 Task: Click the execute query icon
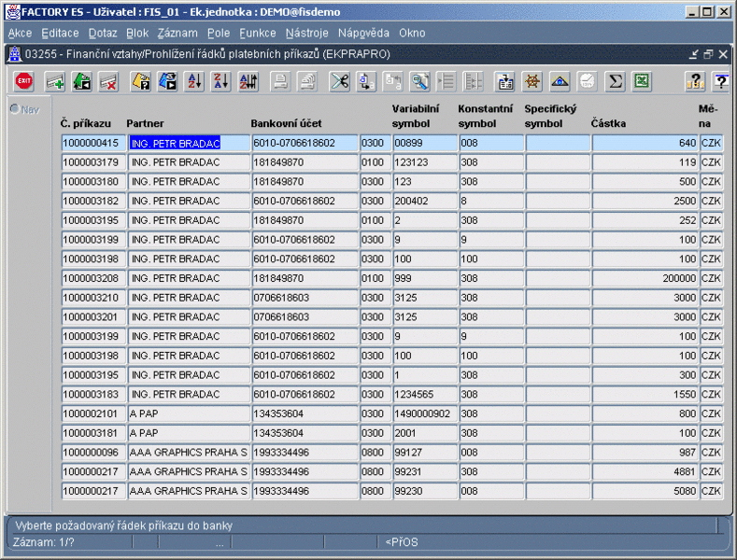167,81
